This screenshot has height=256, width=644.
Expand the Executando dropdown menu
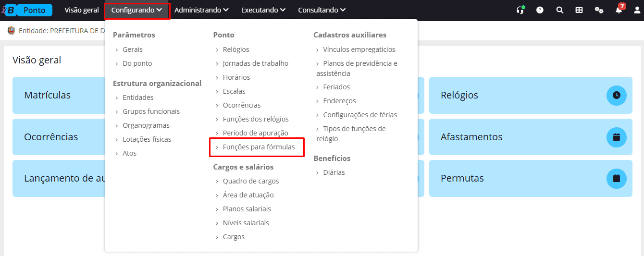263,10
